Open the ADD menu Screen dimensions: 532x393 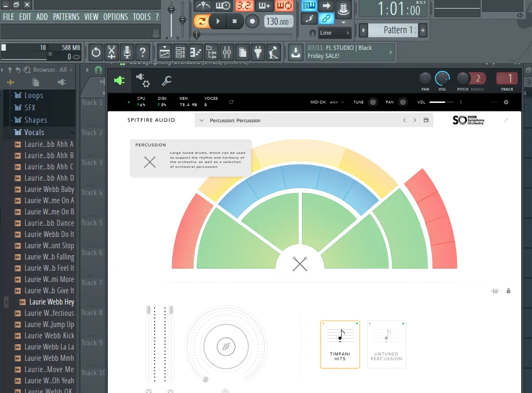point(42,17)
